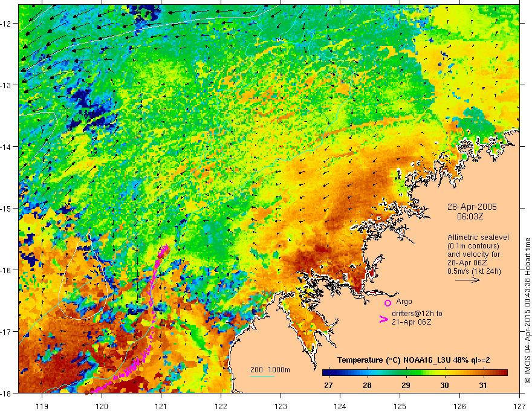Click the magenta Argo circle legend symbol

(x=388, y=303)
